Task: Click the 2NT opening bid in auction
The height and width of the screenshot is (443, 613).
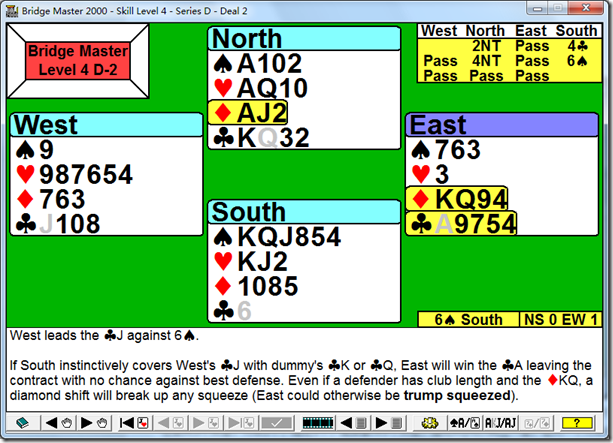Action: [x=486, y=46]
